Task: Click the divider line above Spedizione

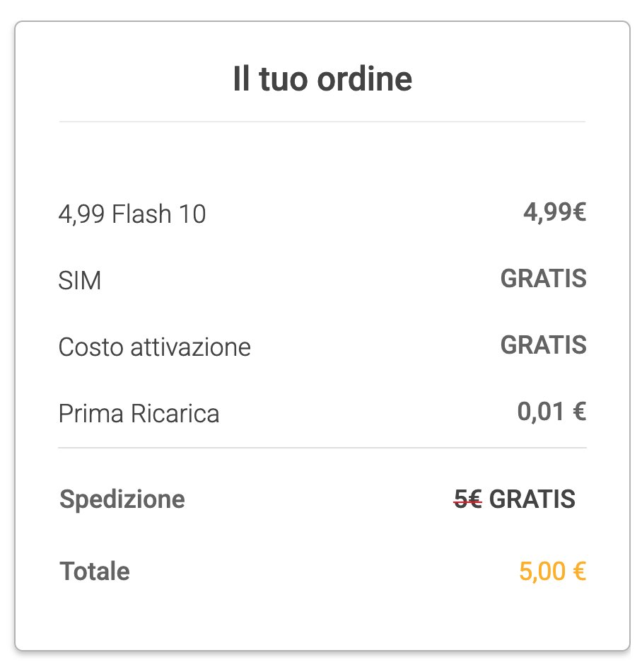Action: tap(322, 448)
